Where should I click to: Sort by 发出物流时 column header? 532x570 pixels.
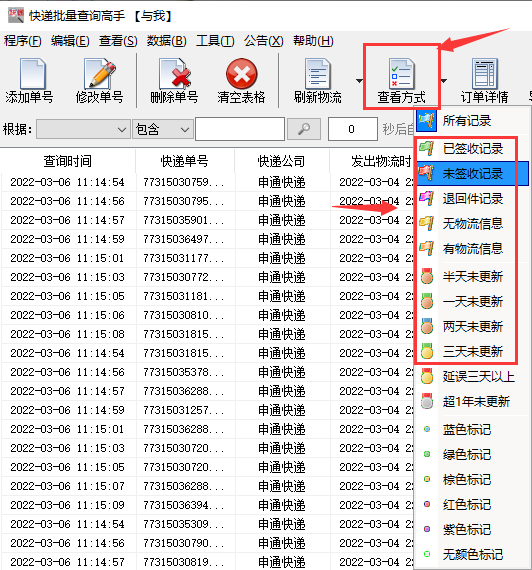point(372,161)
